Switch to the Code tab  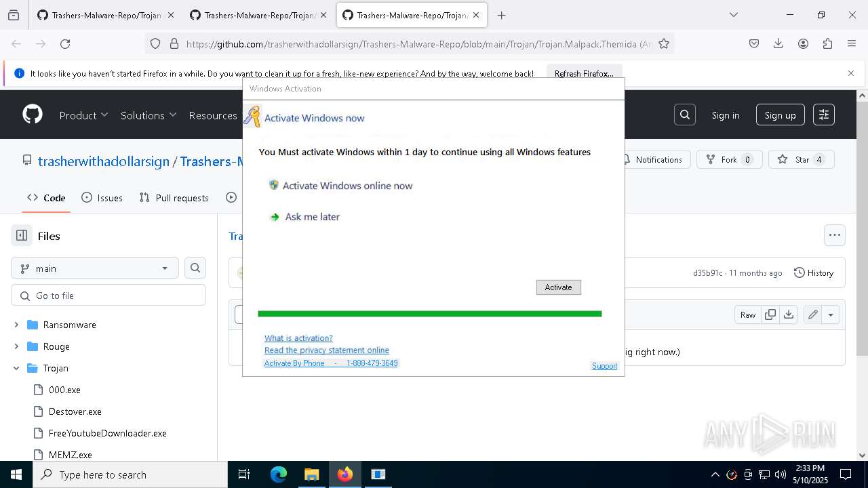tap(46, 198)
